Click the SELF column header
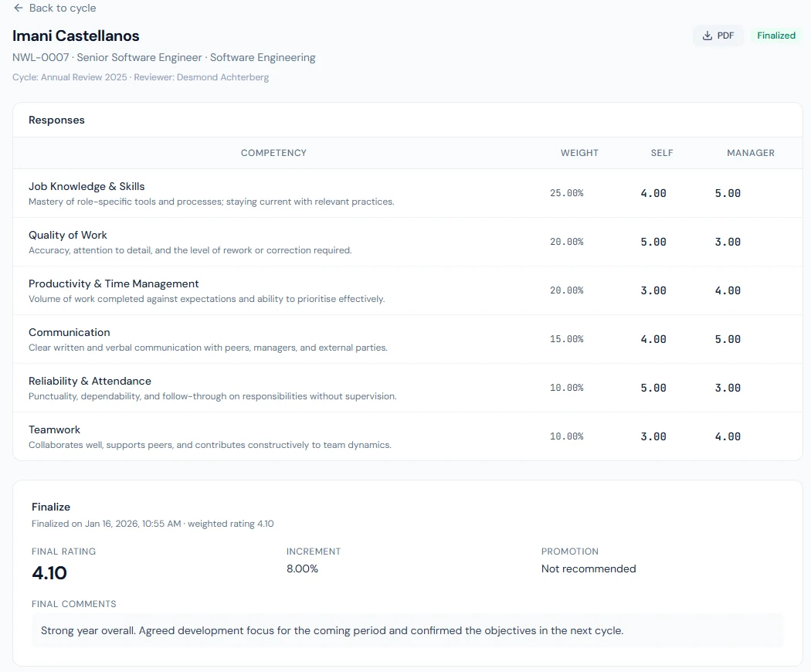Image resolution: width=811 pixels, height=672 pixels. click(661, 153)
